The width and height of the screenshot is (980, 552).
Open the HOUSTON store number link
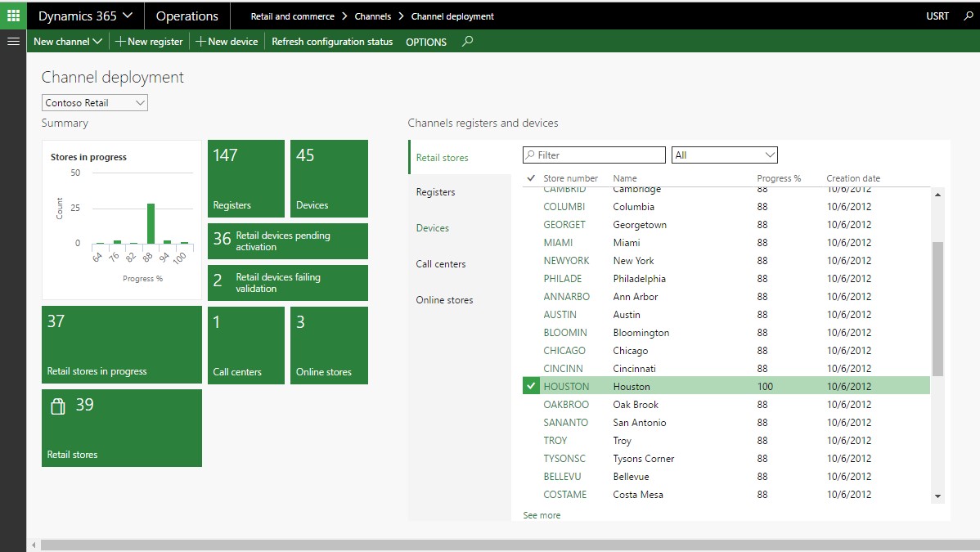tap(566, 387)
